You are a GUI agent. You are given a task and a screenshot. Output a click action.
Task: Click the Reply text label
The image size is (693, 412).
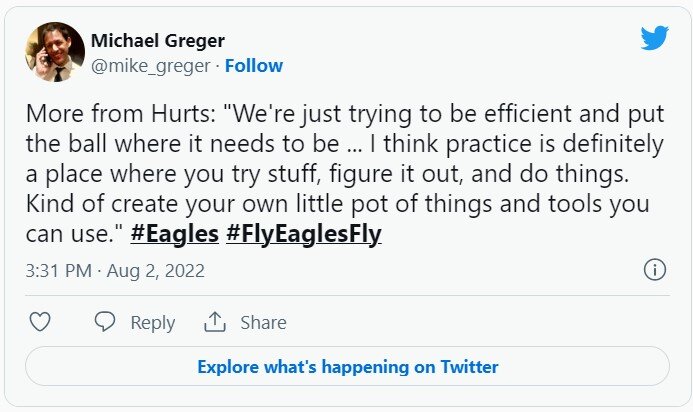[x=153, y=322]
